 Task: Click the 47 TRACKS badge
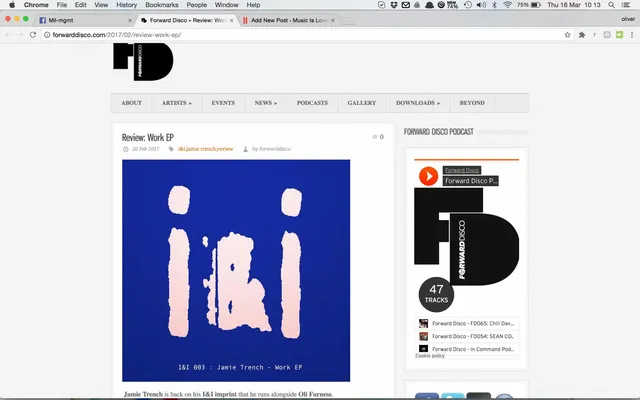coord(436,294)
